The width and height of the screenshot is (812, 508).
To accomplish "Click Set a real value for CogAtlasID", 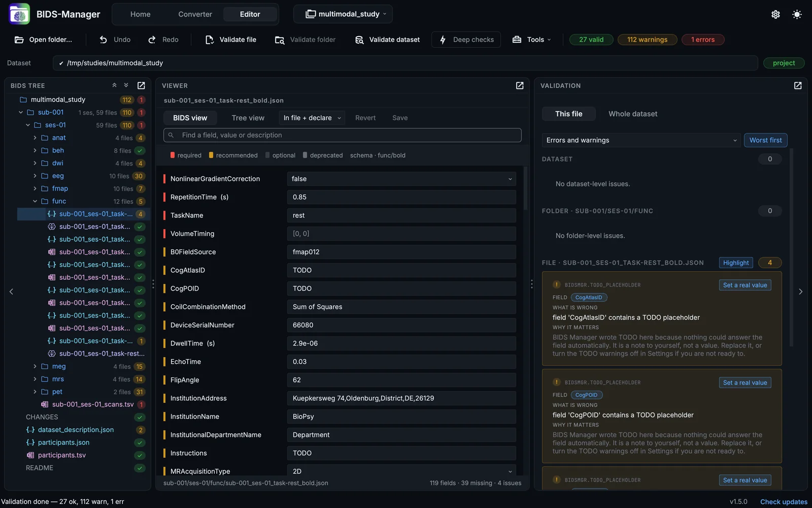I will coord(745,285).
